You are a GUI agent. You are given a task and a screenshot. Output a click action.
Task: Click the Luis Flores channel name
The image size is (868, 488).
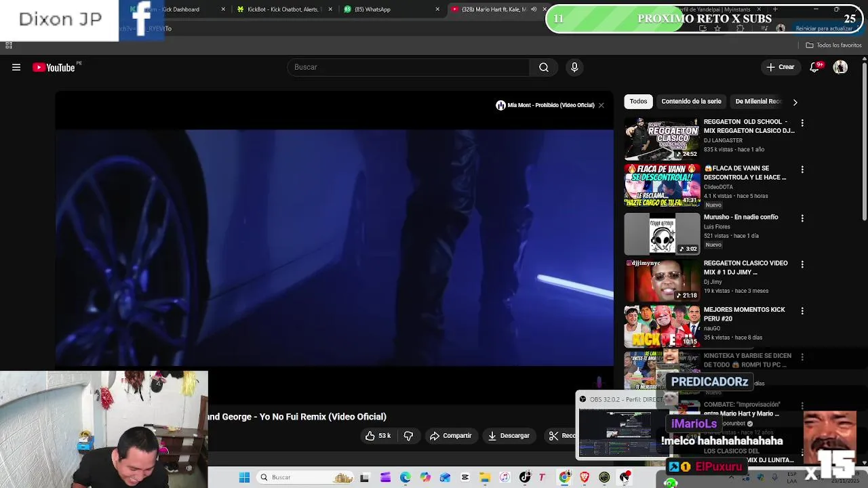tap(717, 227)
